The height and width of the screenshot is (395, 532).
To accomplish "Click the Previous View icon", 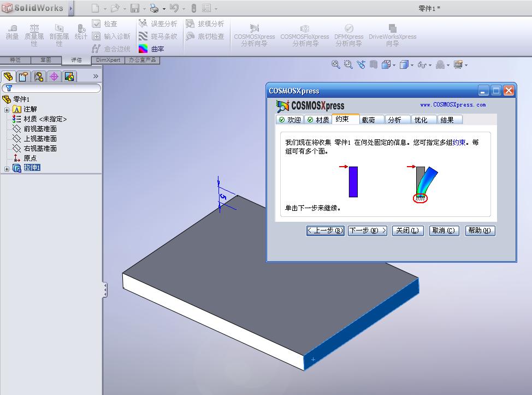I will (x=360, y=64).
